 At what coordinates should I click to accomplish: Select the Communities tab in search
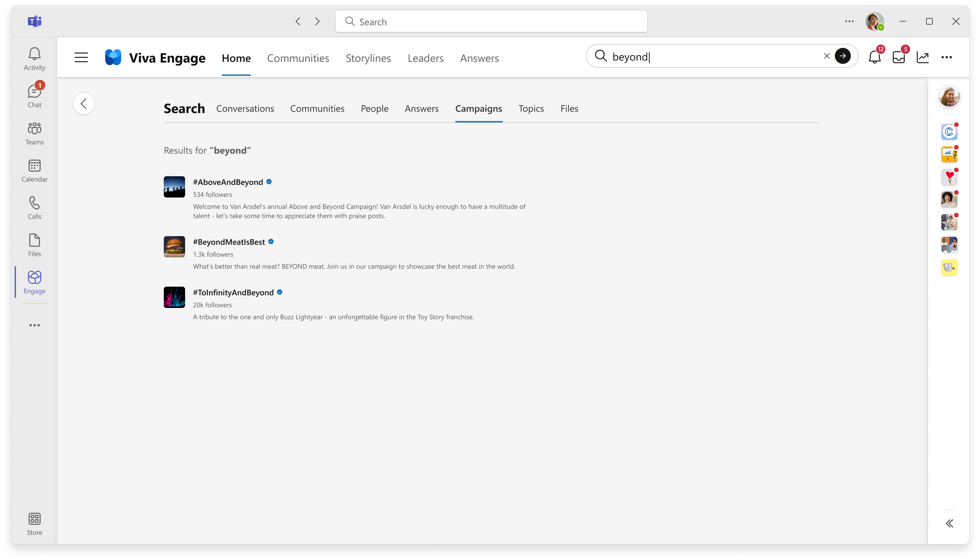tap(317, 108)
